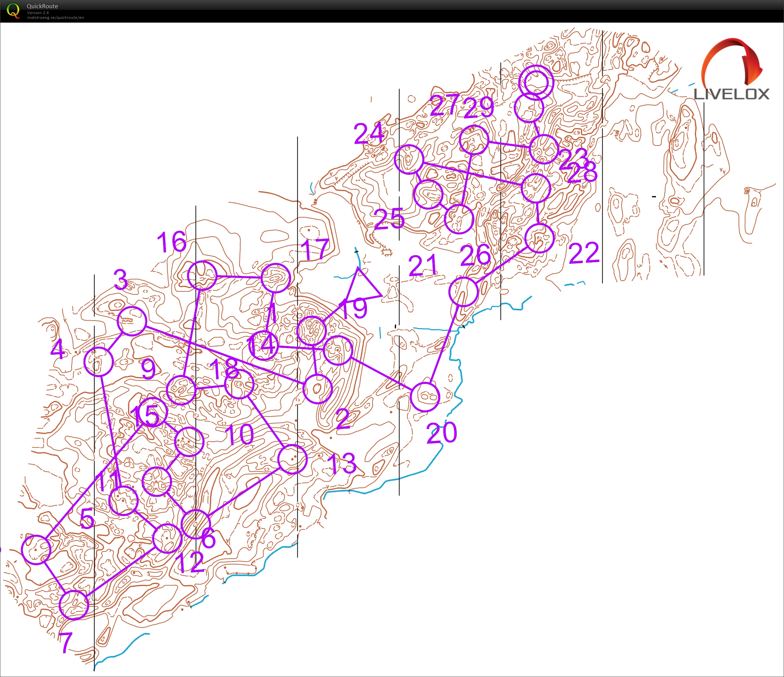
Task: Select control number label 5
Action: click(87, 518)
